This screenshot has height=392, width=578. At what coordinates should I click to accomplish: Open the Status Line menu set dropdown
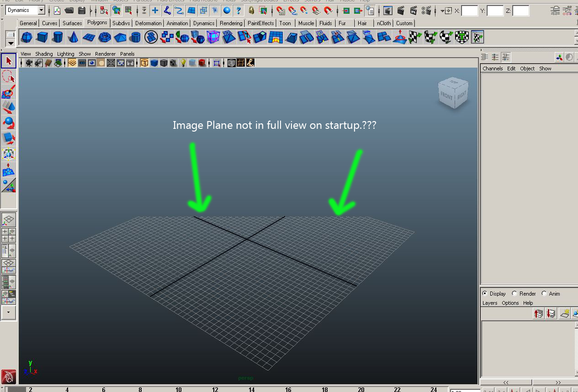click(41, 10)
